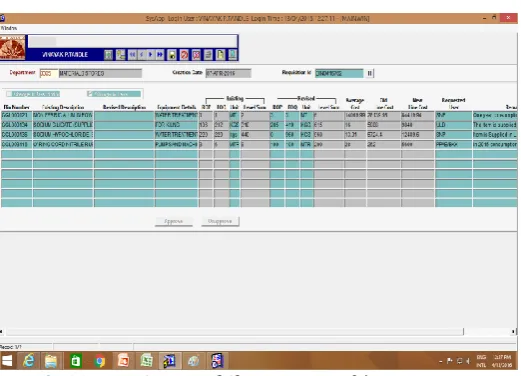Jump to the last record using the double-right arrow

point(160,55)
